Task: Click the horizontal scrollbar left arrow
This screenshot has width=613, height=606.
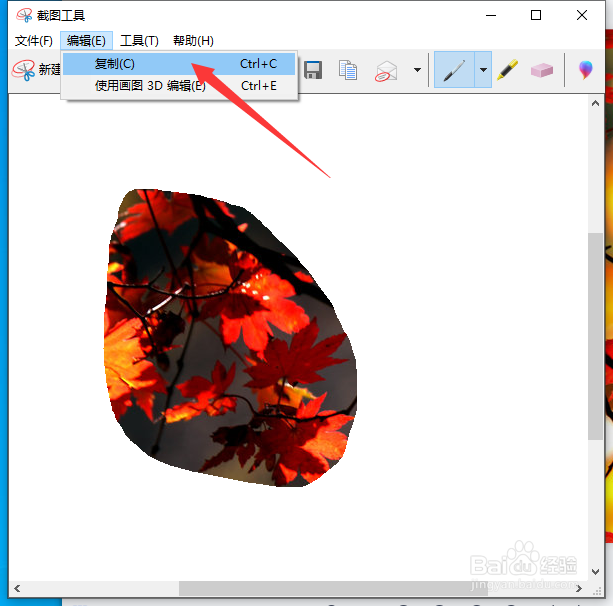Action: coord(17,588)
